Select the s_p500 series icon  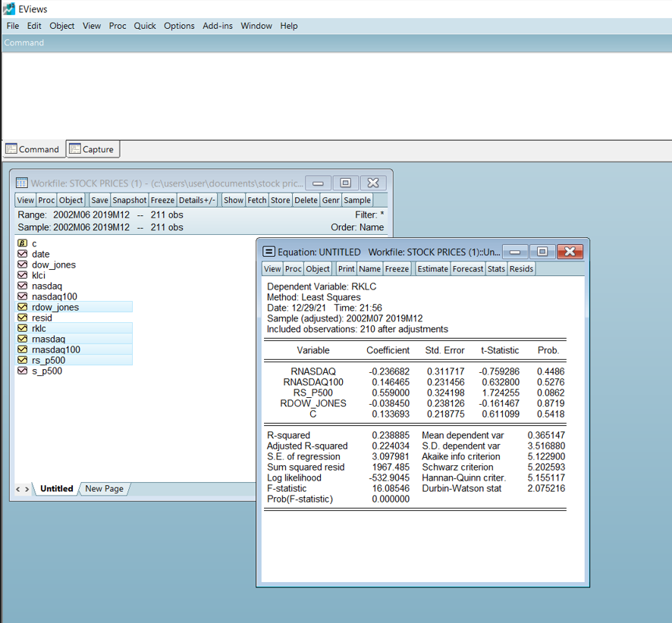(x=23, y=371)
